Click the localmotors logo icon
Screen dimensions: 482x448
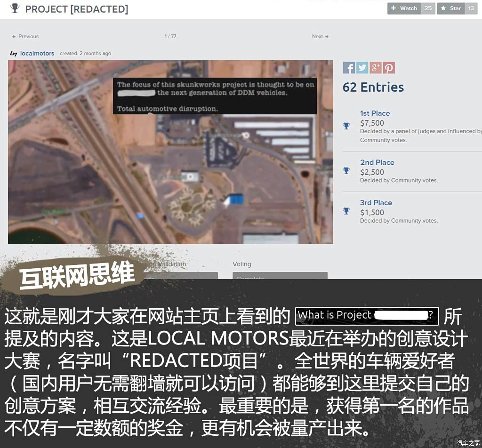pos(14,54)
